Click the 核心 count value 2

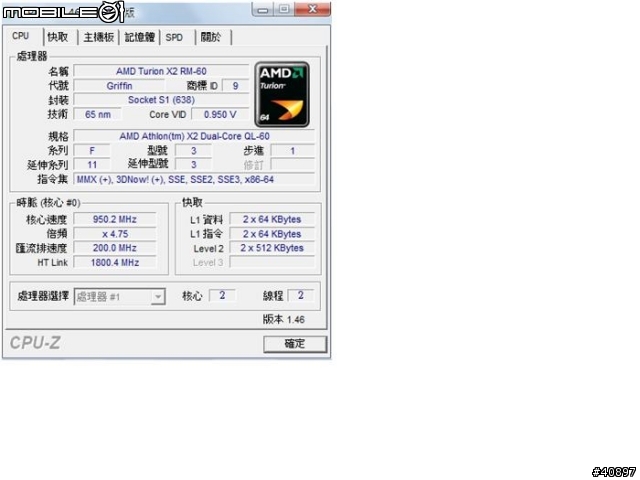(x=222, y=295)
